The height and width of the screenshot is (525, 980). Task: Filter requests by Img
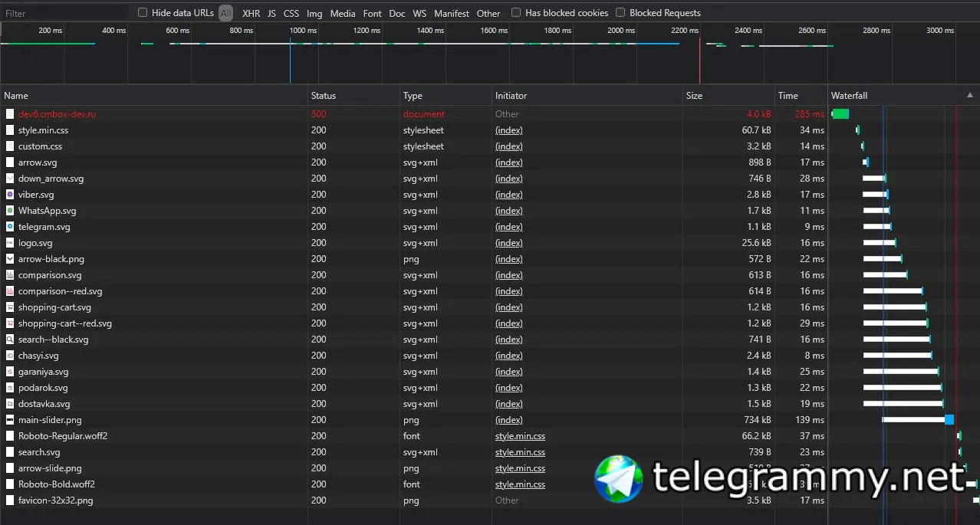pyautogui.click(x=314, y=13)
